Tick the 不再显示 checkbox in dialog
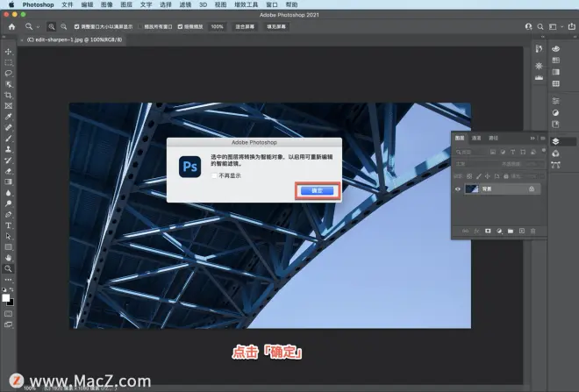Image resolution: width=579 pixels, height=392 pixels. (x=214, y=175)
